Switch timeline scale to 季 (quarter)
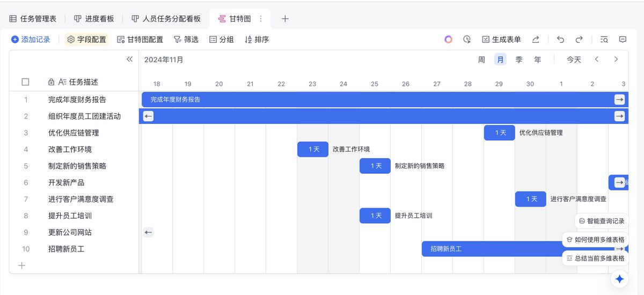This screenshot has width=644, height=295. click(519, 60)
